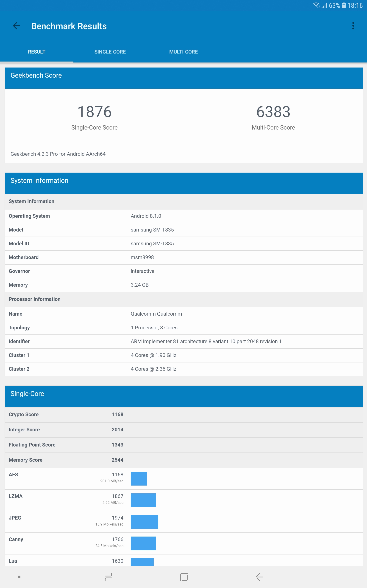This screenshot has width=367, height=588.
Task: Tap the battery icon in status bar
Action: pyautogui.click(x=344, y=5)
